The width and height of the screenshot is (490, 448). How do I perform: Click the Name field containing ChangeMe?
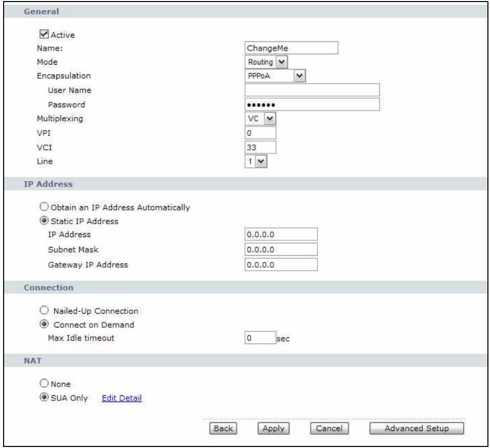[x=291, y=48]
